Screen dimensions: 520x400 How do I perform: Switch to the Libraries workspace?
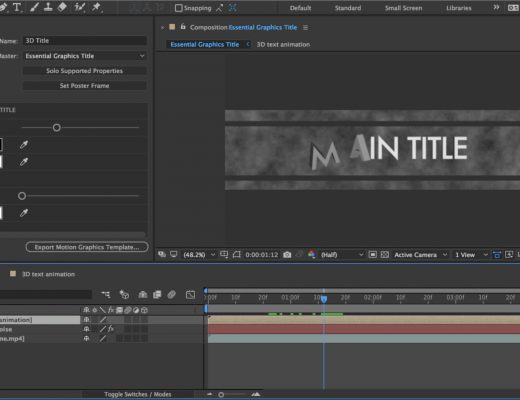coord(459,8)
